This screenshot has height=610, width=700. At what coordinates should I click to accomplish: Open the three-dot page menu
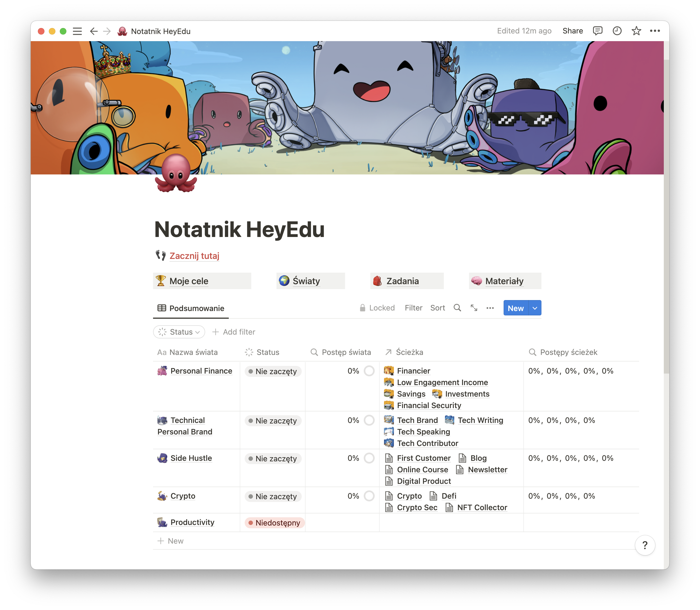coord(655,31)
